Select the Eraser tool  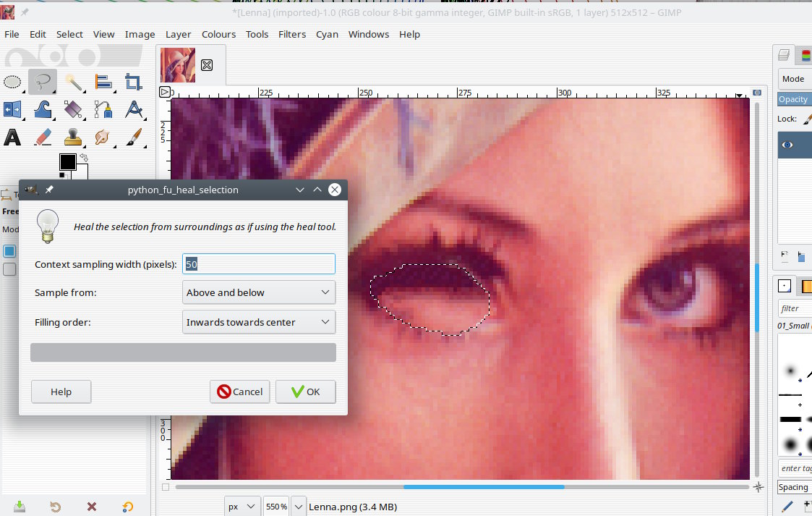click(x=43, y=138)
